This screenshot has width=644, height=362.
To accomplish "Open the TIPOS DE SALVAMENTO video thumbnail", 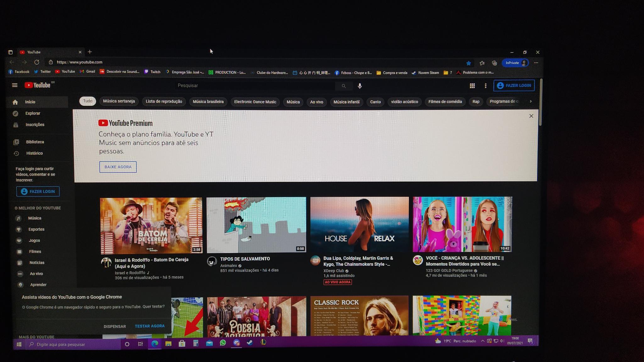I will coord(256,225).
